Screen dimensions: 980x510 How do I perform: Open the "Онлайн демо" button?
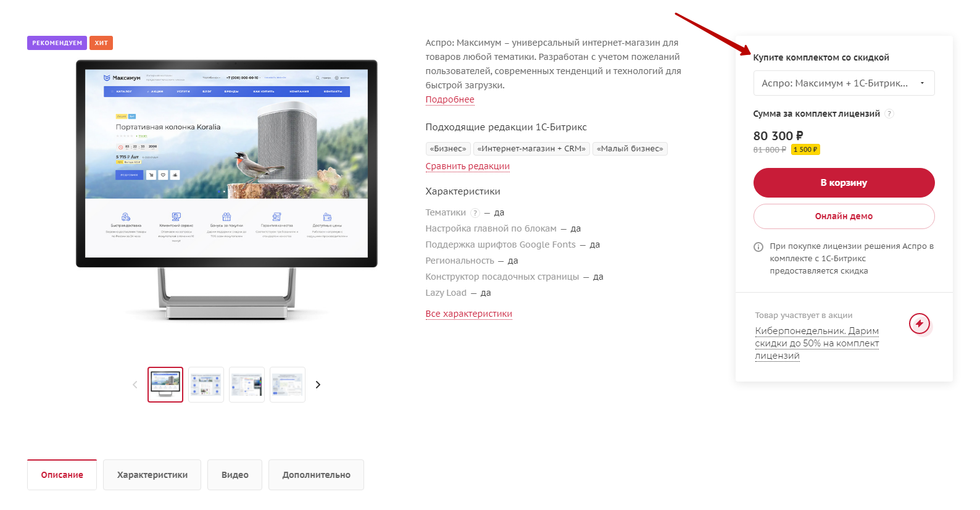point(844,216)
